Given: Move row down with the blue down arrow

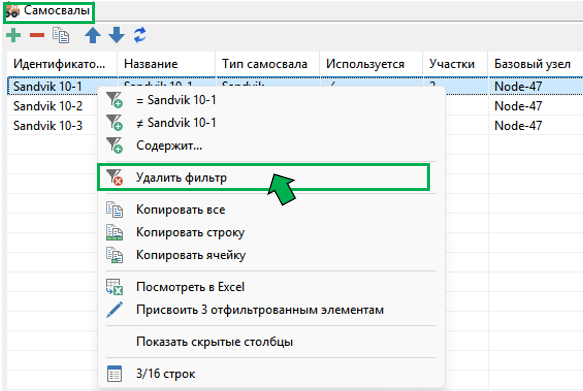Looking at the screenshot, I should coord(116,35).
